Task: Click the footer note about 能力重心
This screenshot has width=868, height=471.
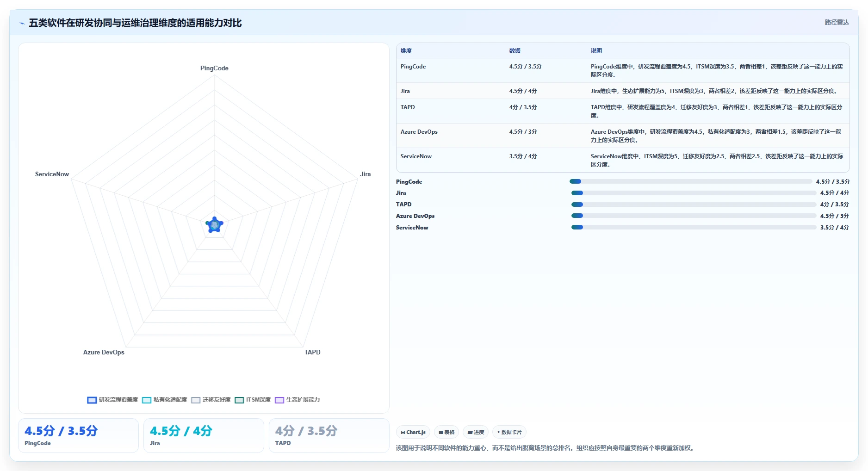Action: coord(546,448)
